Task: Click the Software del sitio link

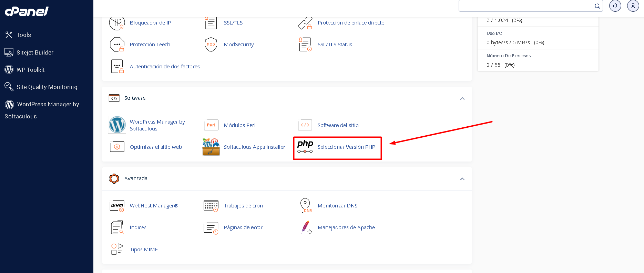Action: click(x=338, y=125)
